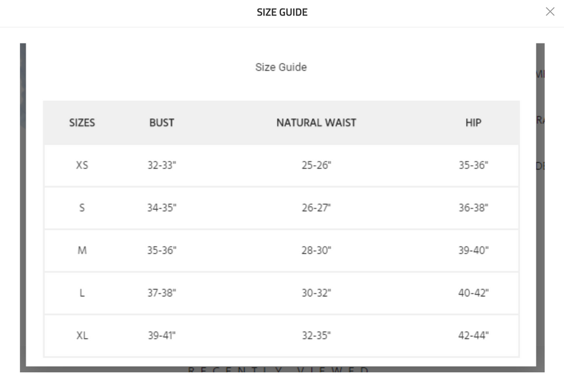Click the S size row label
Screen dimensions: 564x392
coord(82,208)
